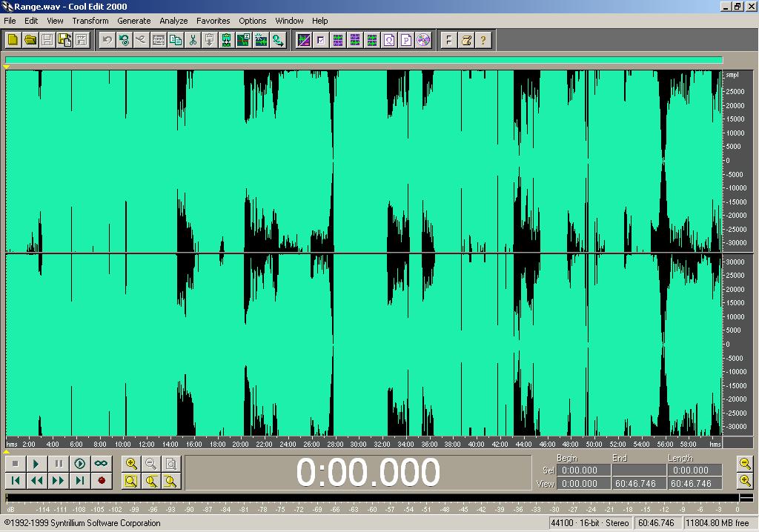Click Zoom In horizontally magnifier icon

click(x=131, y=464)
